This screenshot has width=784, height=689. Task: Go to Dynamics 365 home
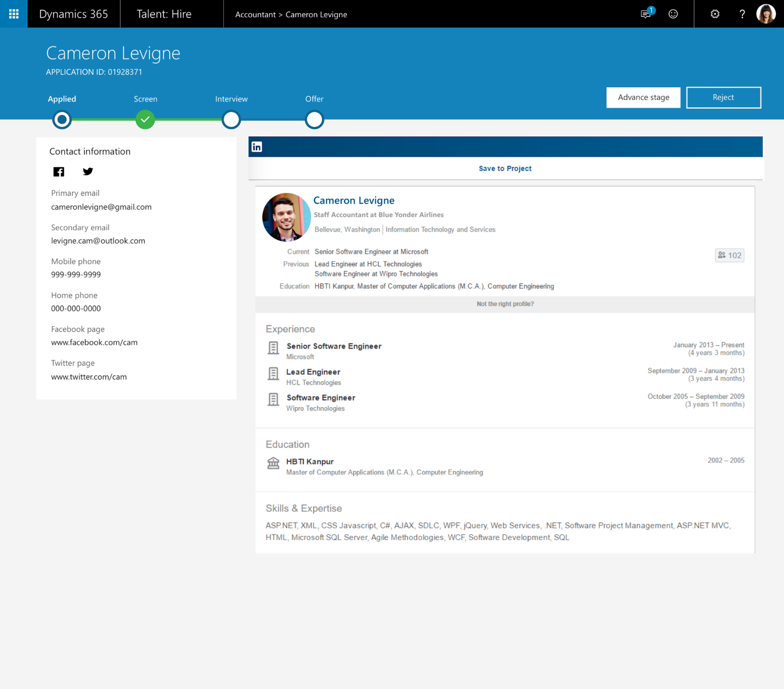coord(73,14)
